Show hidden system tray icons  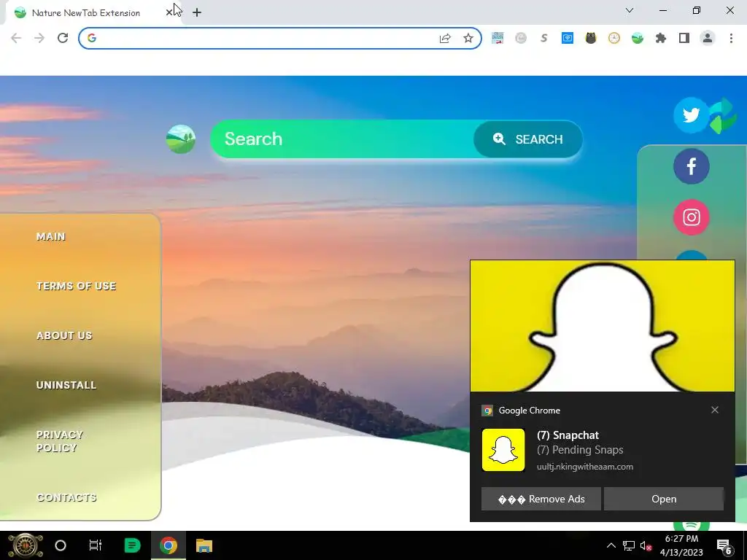(x=611, y=545)
